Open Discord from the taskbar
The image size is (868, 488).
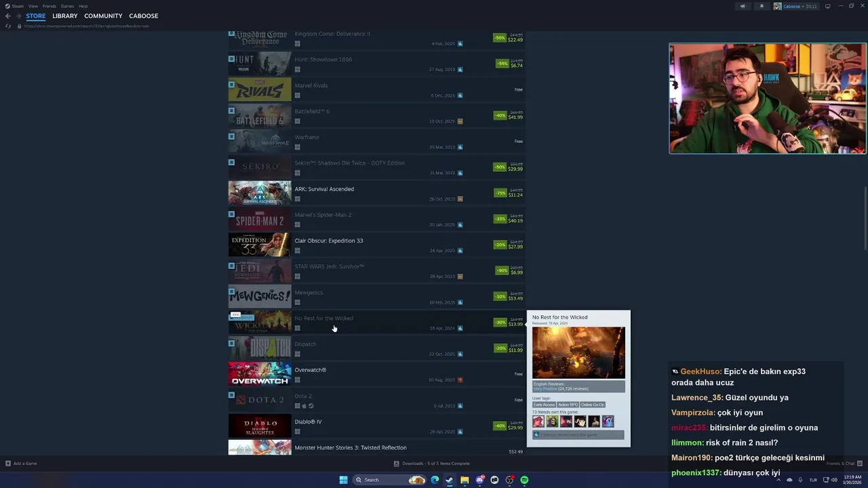480,480
